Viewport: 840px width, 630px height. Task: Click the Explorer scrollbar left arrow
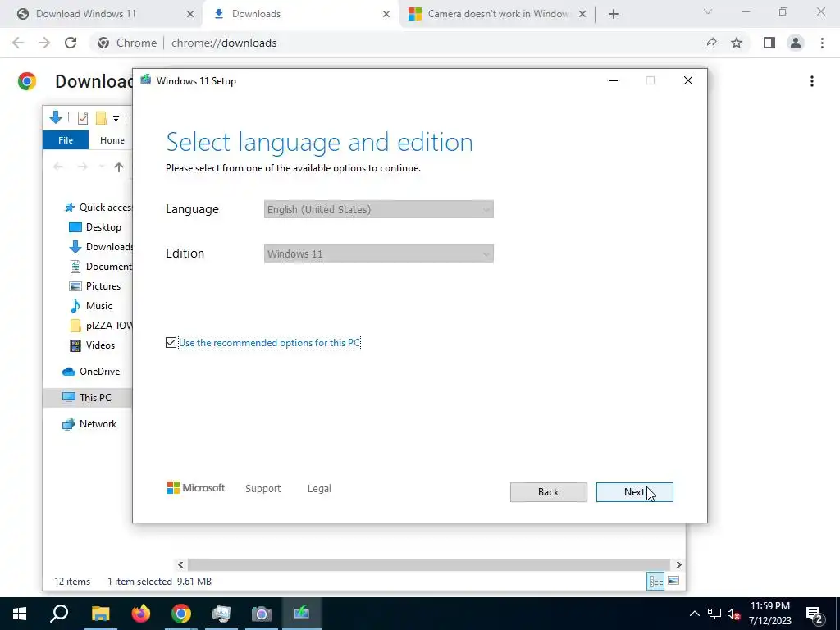tap(180, 564)
